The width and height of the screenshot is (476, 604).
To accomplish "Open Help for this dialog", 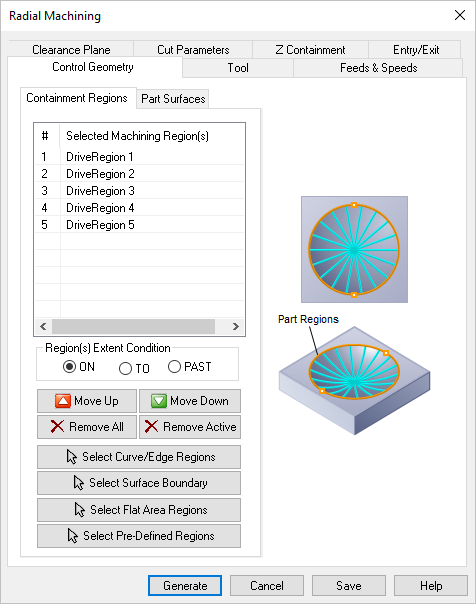I will (431, 586).
